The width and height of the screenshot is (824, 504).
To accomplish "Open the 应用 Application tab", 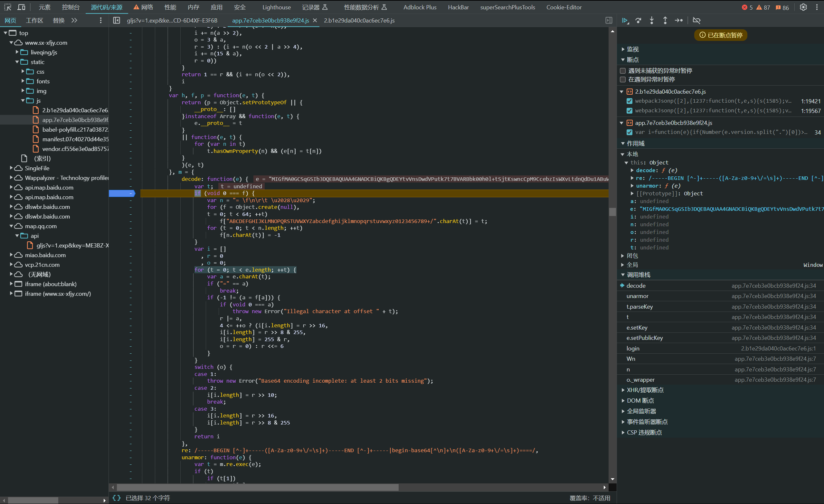I will pos(216,7).
